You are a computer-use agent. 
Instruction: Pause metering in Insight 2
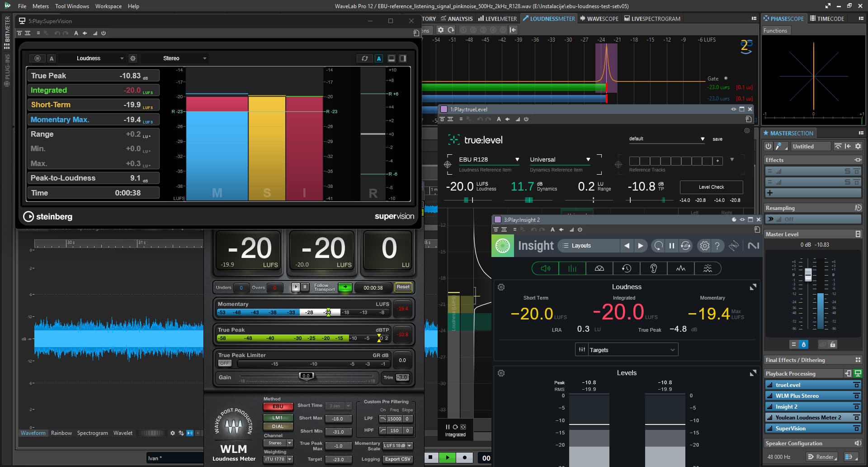coord(672,246)
